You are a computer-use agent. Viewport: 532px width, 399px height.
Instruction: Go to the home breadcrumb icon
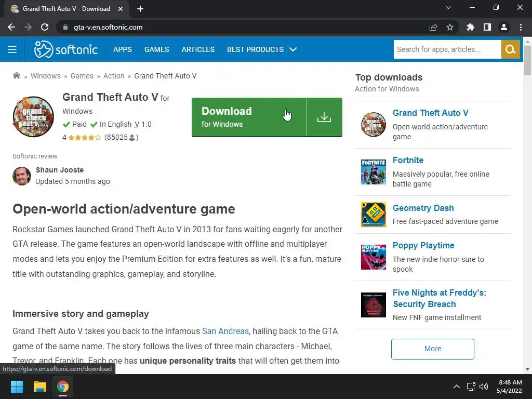pos(16,76)
